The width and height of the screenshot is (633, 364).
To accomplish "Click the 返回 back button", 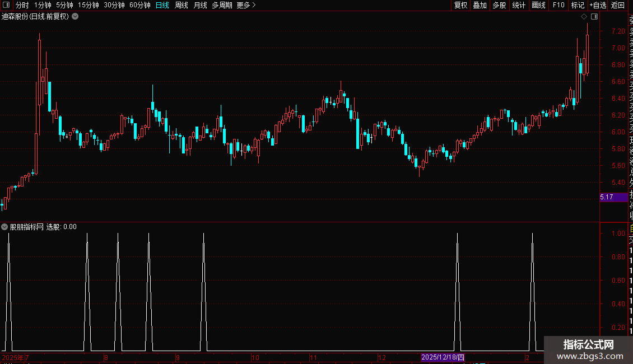I will 618,5.
